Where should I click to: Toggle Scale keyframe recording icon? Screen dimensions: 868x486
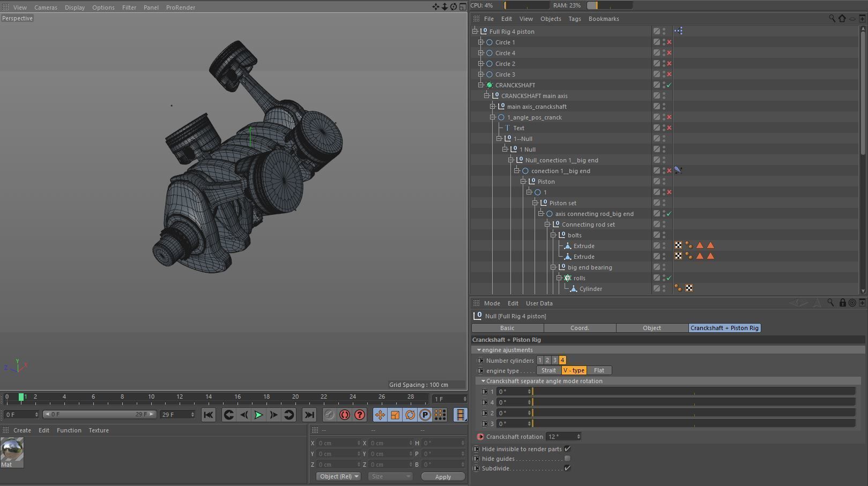tap(395, 415)
